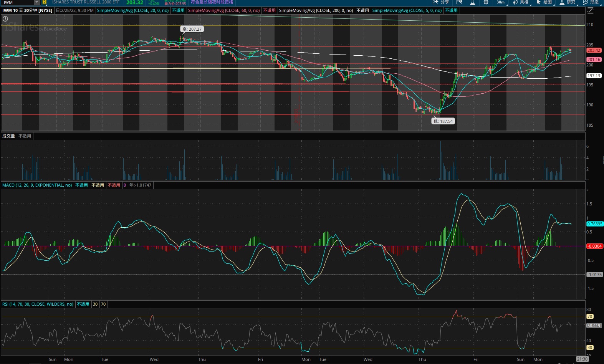Open the 30m timeframe dropdown
The height and width of the screenshot is (364, 604).
click(x=502, y=2)
